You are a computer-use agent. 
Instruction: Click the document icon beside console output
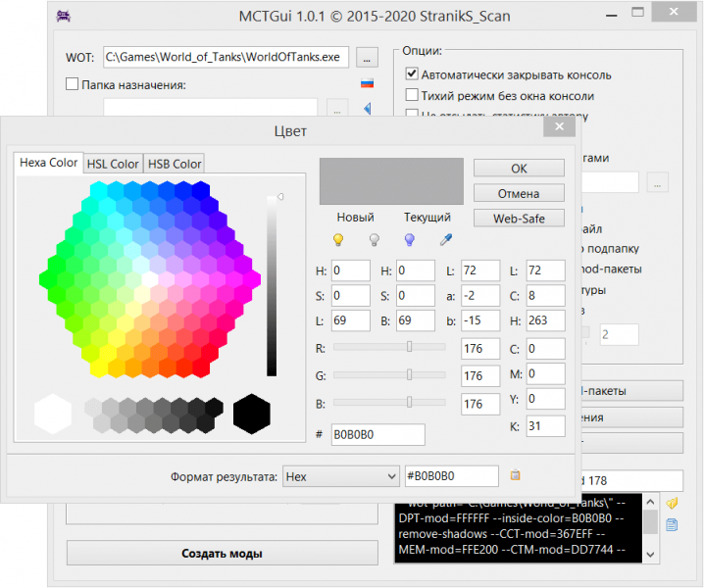click(672, 524)
